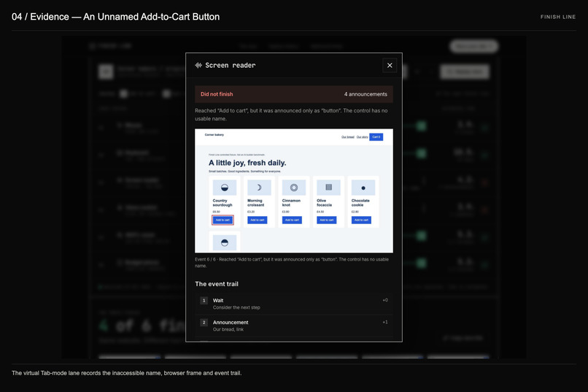This screenshot has height=392, width=588.
Task: Click the summary starting Reached "Add to cart" under the status bar
Action: [x=291, y=115]
